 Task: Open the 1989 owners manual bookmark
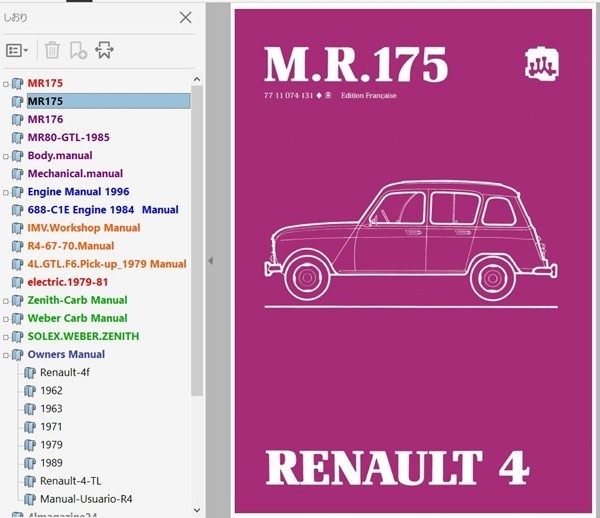(x=51, y=463)
